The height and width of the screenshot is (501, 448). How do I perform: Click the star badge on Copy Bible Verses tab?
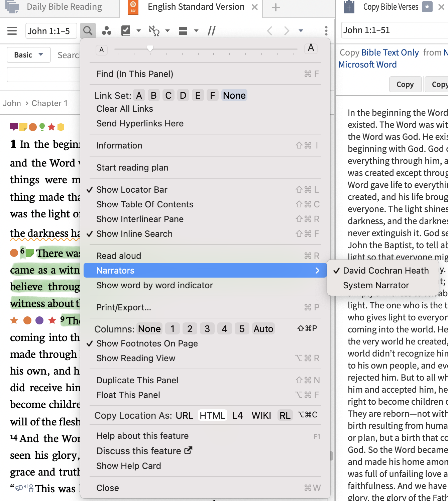point(427,7)
